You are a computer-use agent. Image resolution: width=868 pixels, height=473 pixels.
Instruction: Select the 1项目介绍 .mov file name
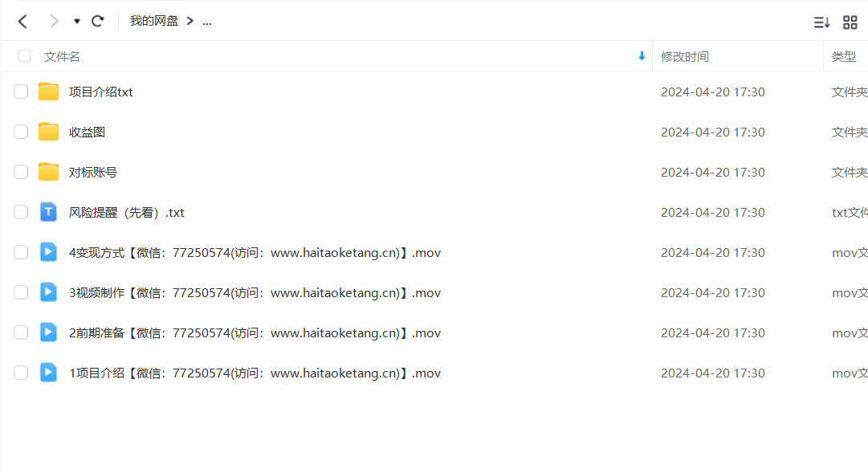(255, 373)
